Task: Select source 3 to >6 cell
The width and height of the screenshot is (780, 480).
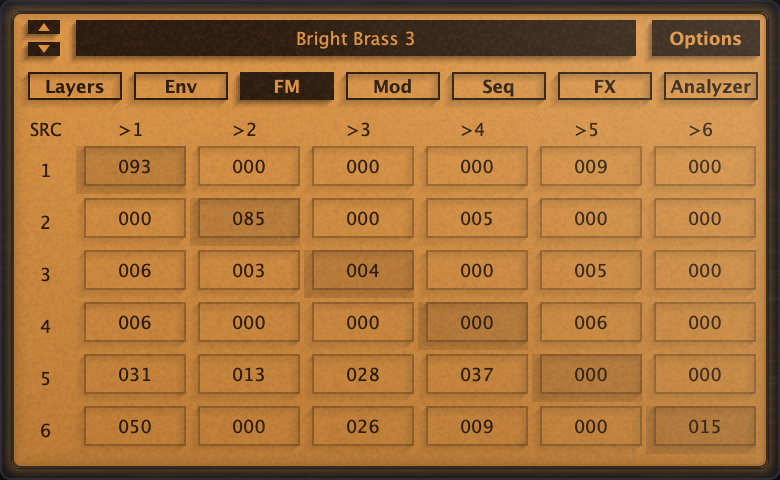Action: [x=704, y=270]
